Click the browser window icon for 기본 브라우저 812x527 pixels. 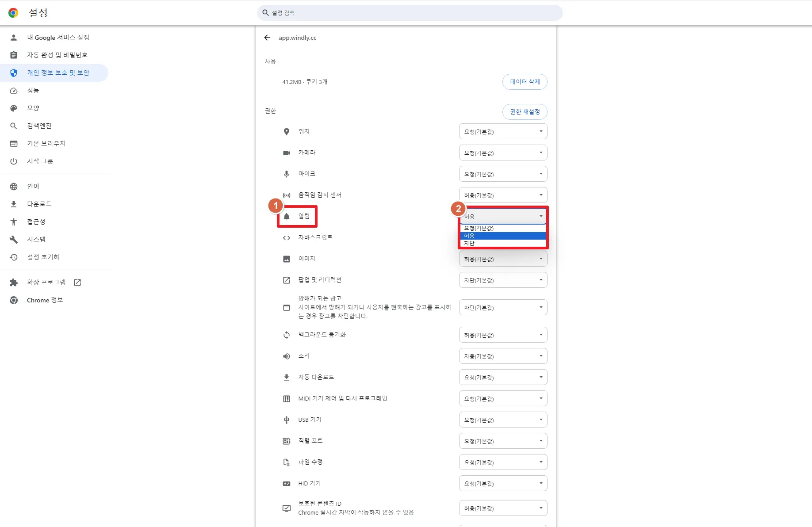tap(14, 144)
